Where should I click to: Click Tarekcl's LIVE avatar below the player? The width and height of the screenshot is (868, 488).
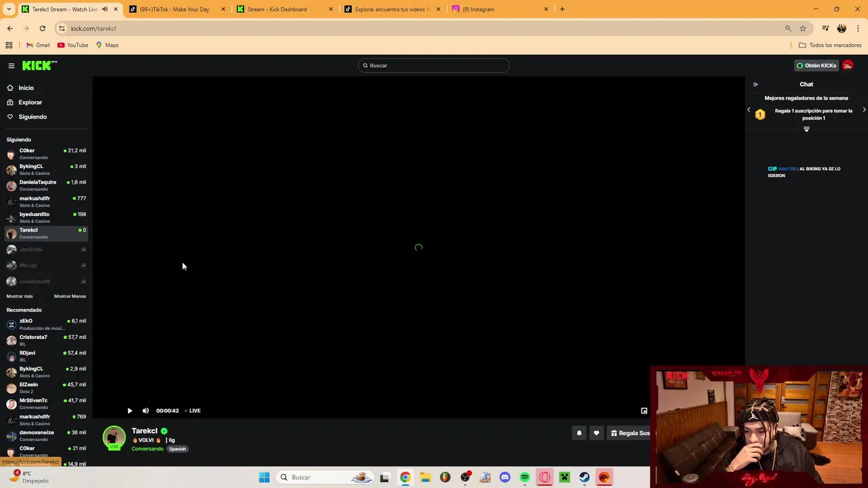point(114,438)
